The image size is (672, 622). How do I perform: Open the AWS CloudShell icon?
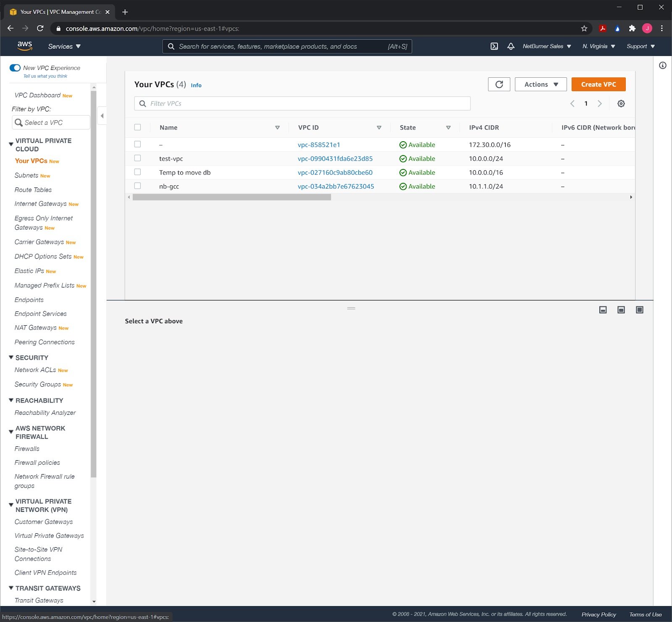point(494,46)
